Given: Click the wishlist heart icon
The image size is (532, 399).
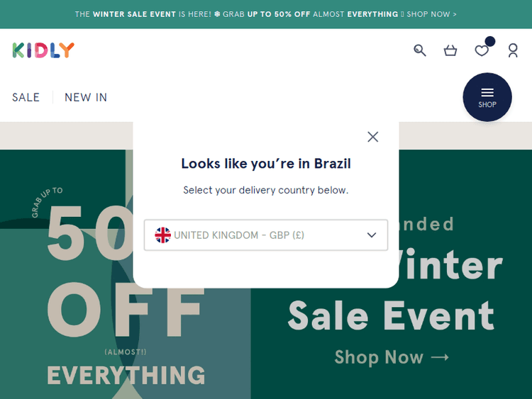Looking at the screenshot, I should point(482,51).
